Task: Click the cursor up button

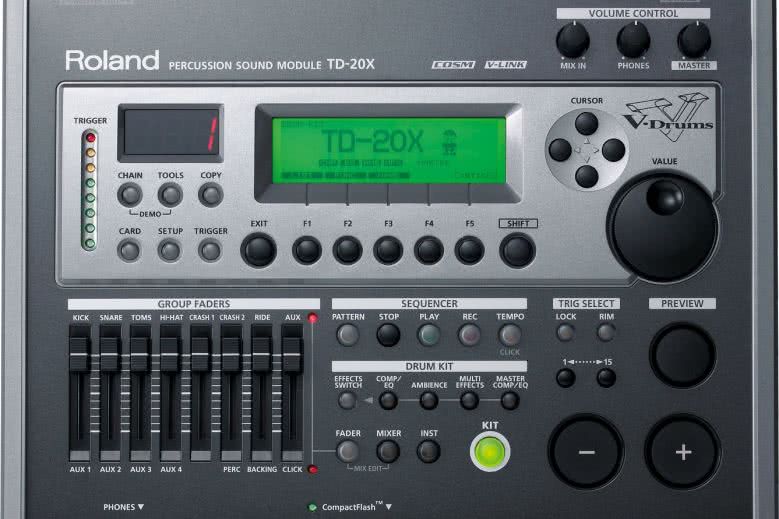Action: (586, 123)
